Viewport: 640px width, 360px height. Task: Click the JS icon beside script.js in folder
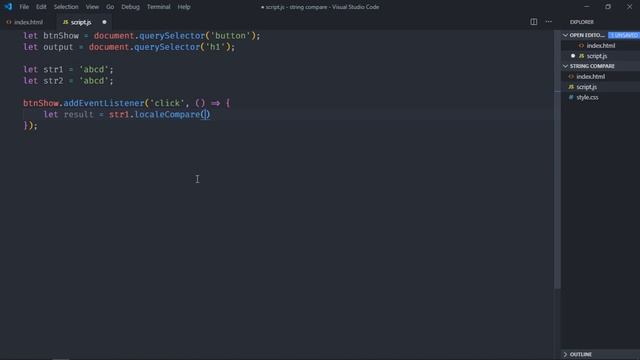click(571, 87)
